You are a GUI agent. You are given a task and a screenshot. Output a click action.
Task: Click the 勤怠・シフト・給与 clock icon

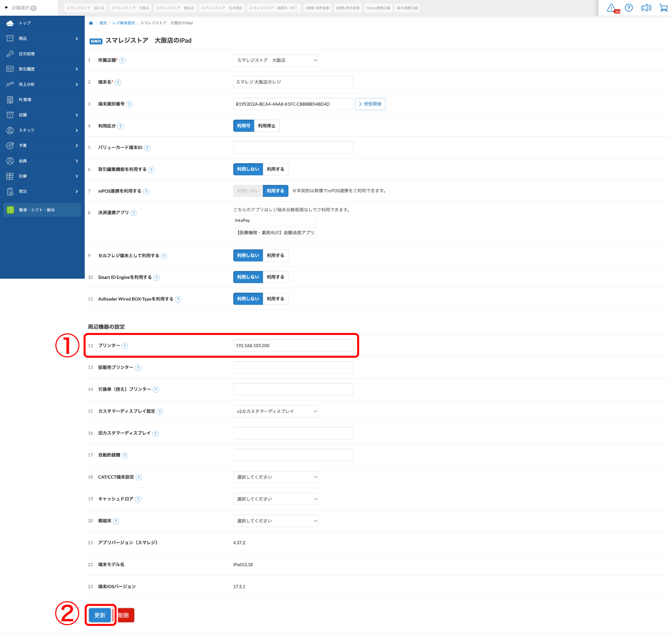(10, 210)
